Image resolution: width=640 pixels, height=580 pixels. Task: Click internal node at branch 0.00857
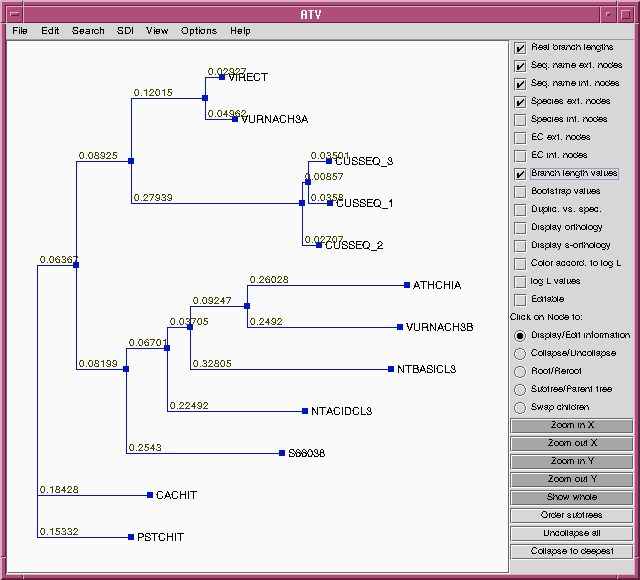coord(308,182)
